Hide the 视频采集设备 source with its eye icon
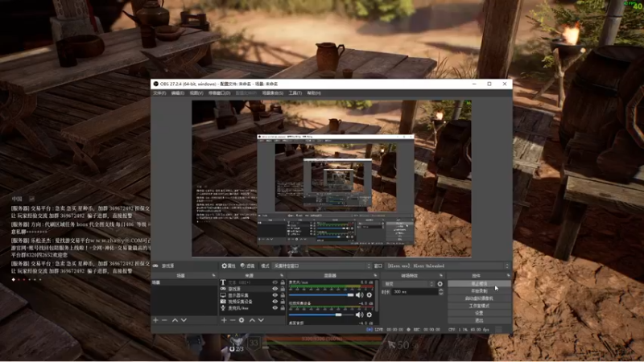This screenshot has height=362, width=644. [275, 302]
